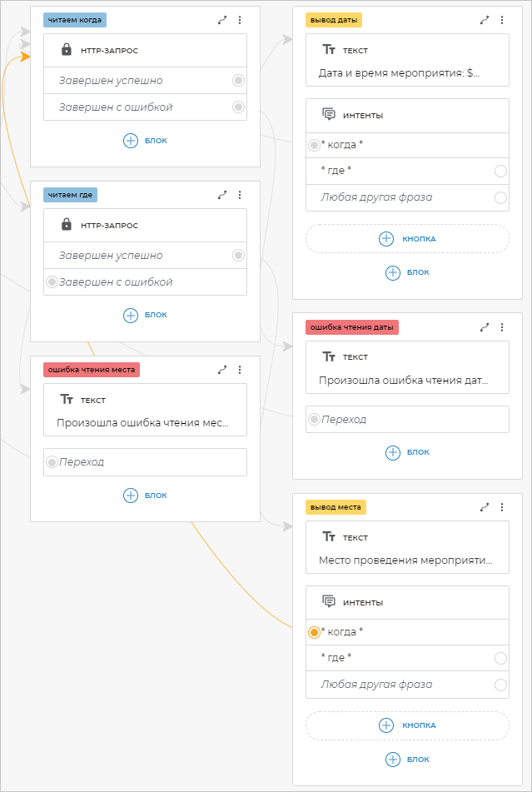Select connector circle of '* где *' in 'вывод даты'
The height and width of the screenshot is (792, 532).
(x=500, y=172)
